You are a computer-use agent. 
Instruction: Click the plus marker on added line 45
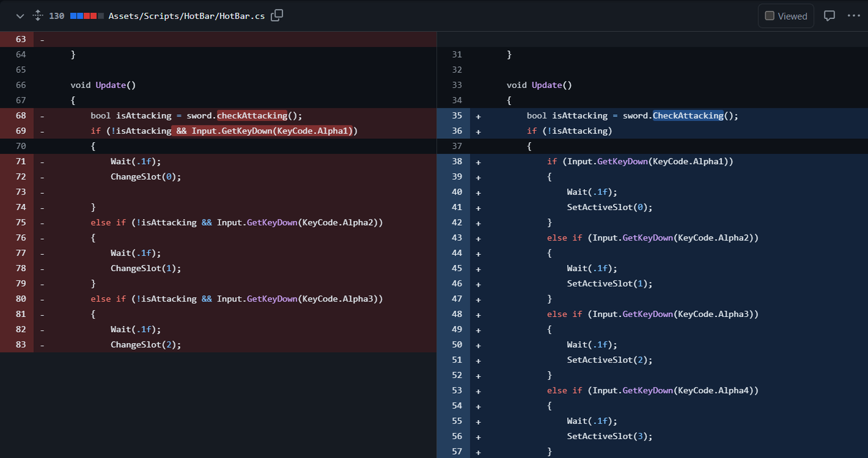coord(479,268)
